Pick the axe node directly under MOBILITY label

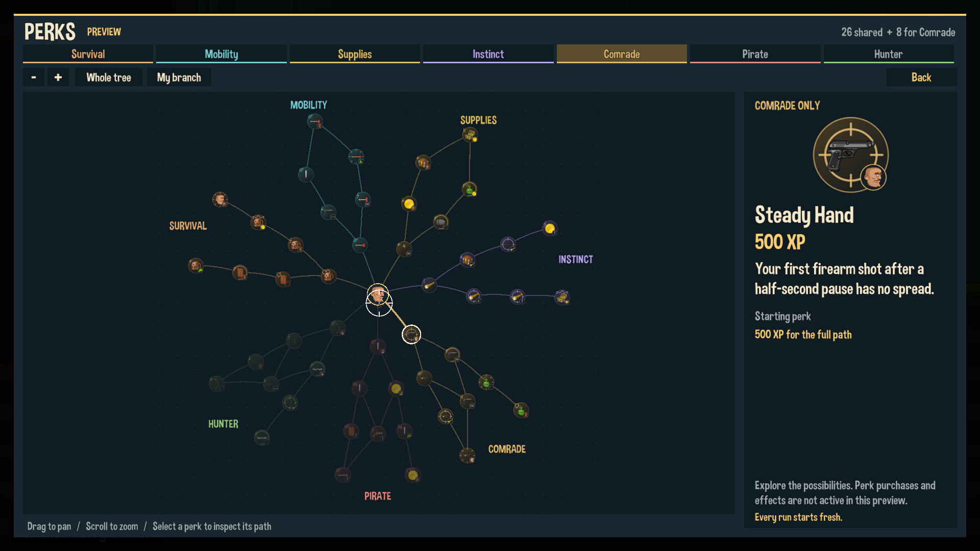coord(315,121)
